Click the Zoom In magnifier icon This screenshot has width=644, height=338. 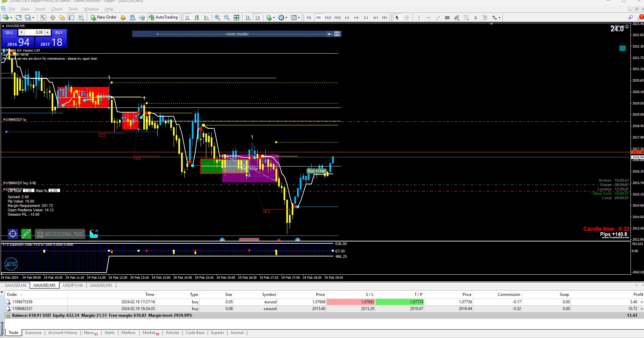(217, 18)
